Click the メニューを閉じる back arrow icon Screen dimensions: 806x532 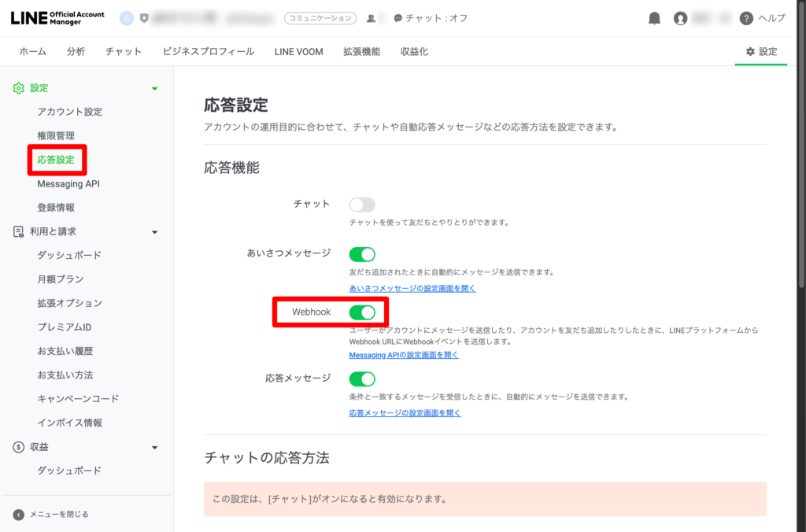point(19,515)
